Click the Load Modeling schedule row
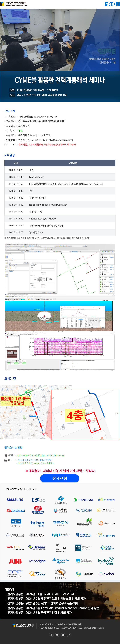Image resolution: width=120 pixels, height=644 pixels. [x=60, y=177]
